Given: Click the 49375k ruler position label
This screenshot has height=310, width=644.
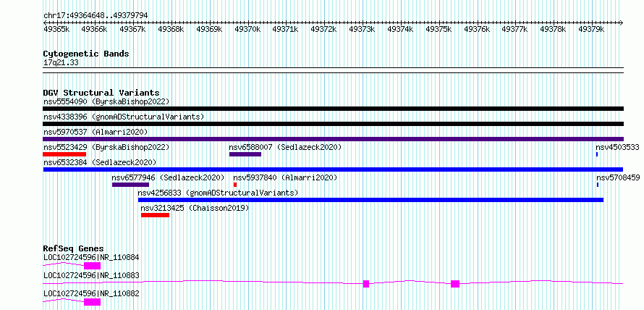Looking at the screenshot, I should pos(438,29).
